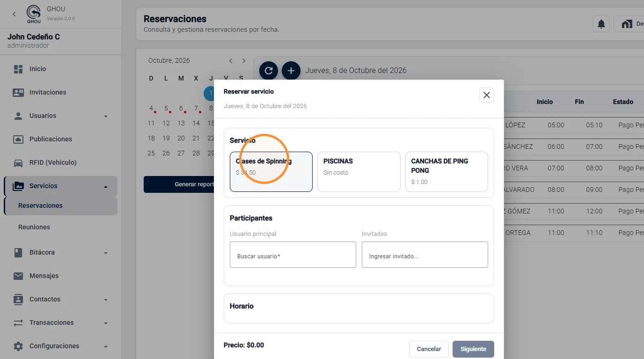Click the house icon in top bar

click(627, 24)
